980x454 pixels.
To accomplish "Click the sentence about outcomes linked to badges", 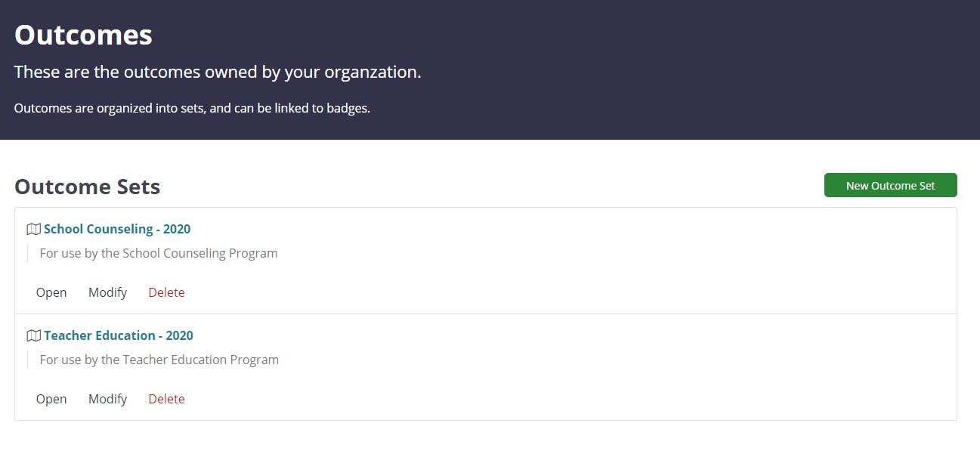I will 192,108.
